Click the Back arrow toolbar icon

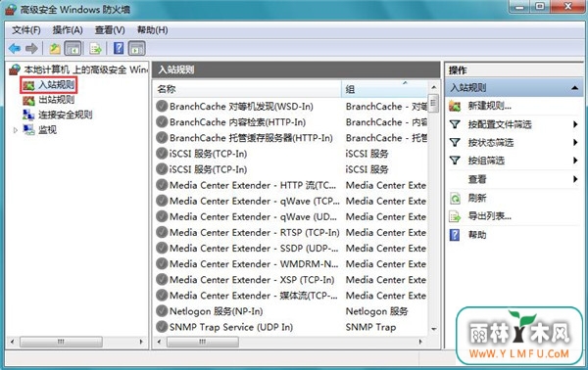tap(15, 48)
